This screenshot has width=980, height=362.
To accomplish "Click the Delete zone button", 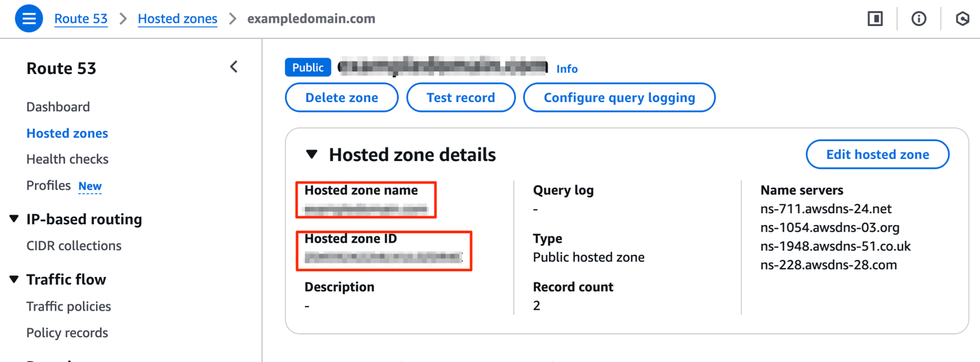I will coord(341,97).
